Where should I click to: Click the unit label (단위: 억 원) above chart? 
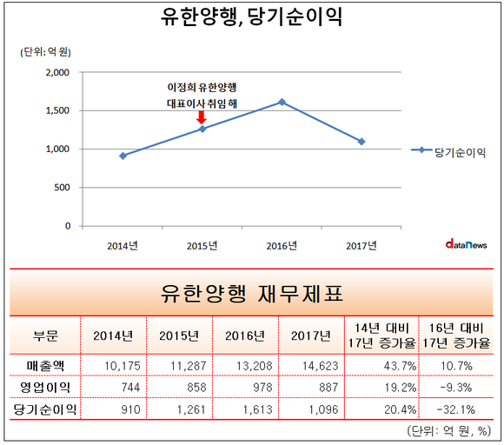pos(45,52)
